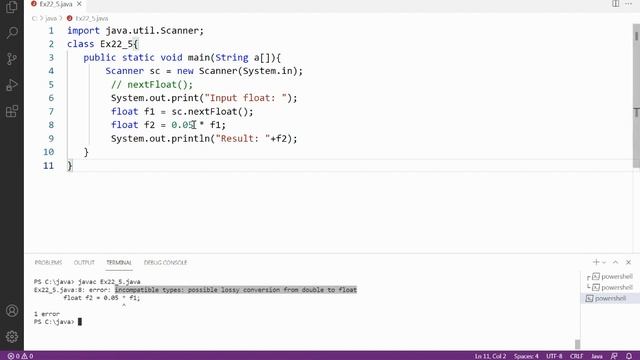Click the 'javac Ex22_5.java' command in terminal

click(109, 282)
